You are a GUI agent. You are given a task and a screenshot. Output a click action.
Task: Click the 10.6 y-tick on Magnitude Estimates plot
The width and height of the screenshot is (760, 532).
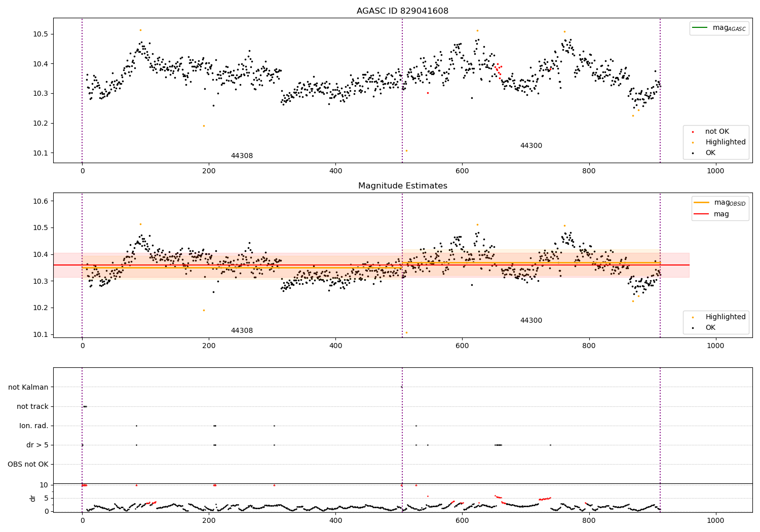(40, 202)
